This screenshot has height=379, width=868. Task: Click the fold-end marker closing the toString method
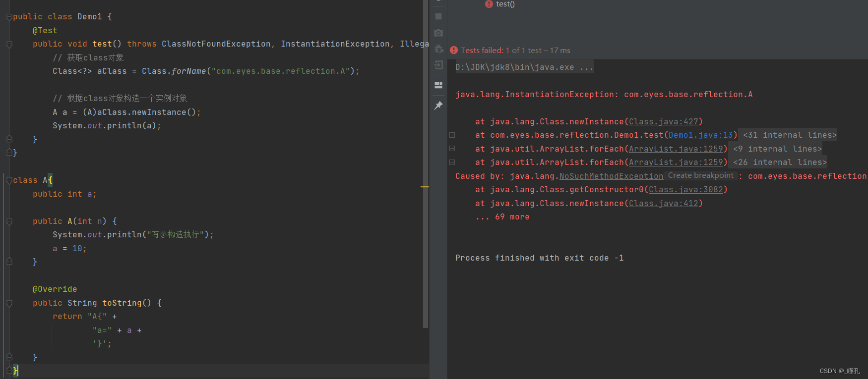(9, 357)
